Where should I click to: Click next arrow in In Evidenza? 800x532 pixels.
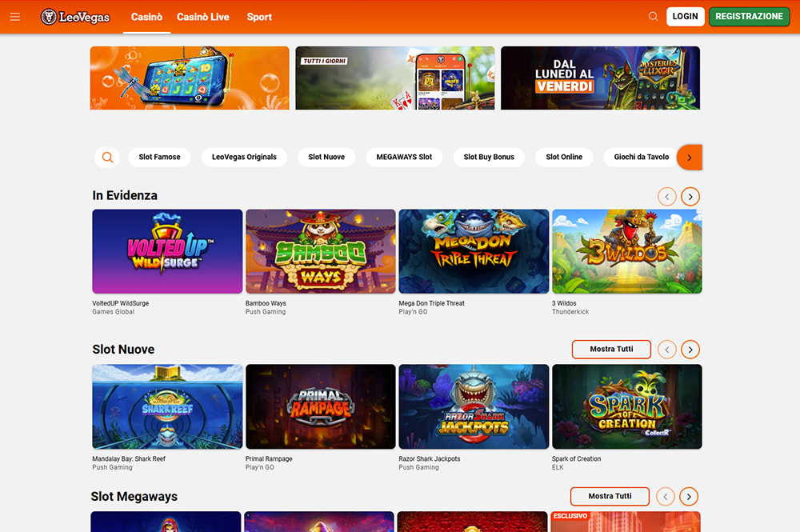click(690, 196)
